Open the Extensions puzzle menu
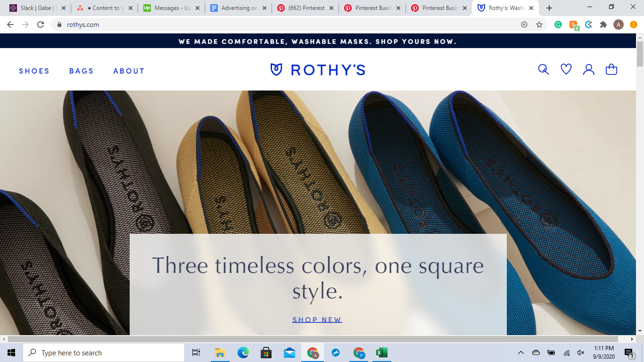The width and height of the screenshot is (644, 362). pyautogui.click(x=603, y=25)
